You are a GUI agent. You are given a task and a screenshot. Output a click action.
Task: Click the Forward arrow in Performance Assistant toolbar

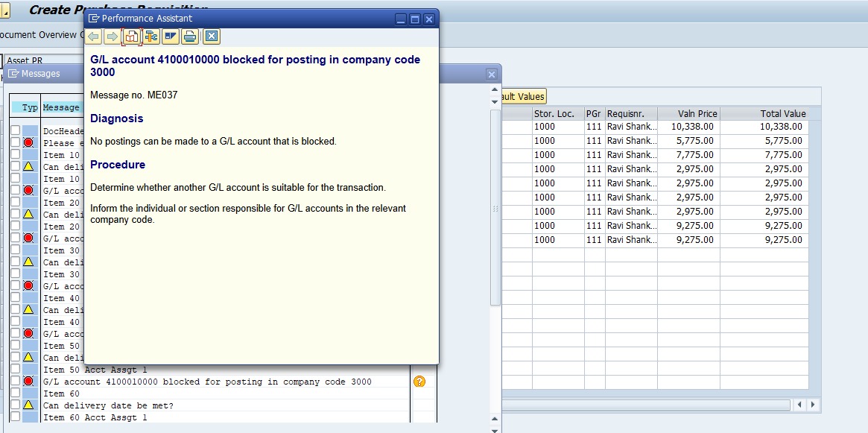(113, 37)
